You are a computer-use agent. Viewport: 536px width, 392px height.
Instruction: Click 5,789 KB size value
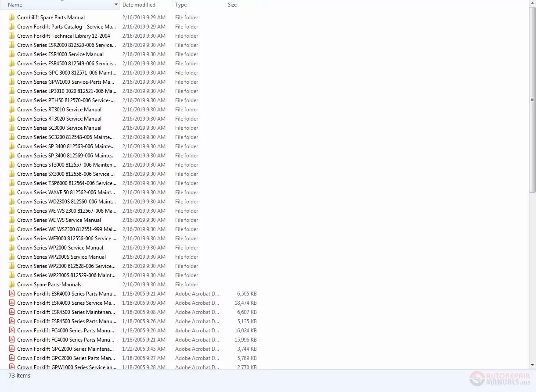point(247,358)
